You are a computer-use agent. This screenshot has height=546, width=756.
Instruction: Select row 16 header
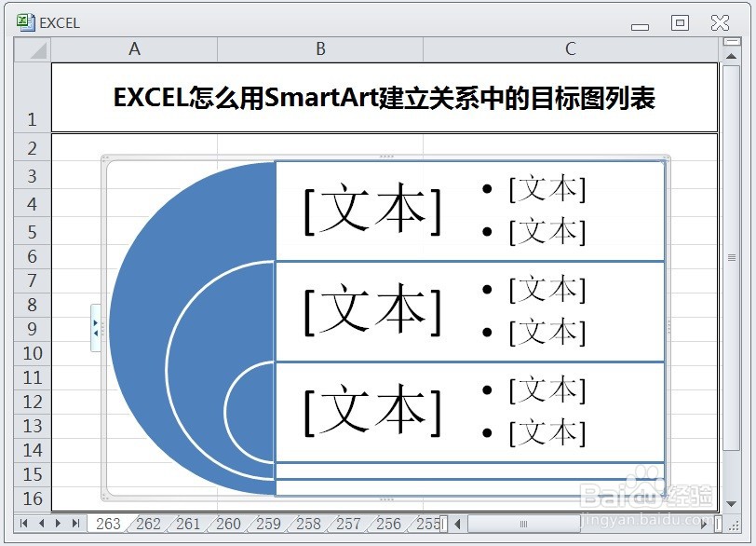pyautogui.click(x=32, y=498)
